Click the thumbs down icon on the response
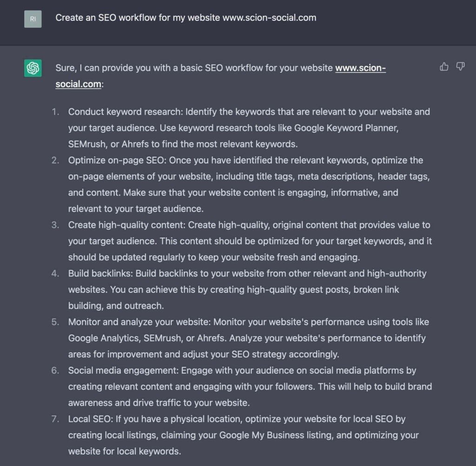 (x=460, y=66)
